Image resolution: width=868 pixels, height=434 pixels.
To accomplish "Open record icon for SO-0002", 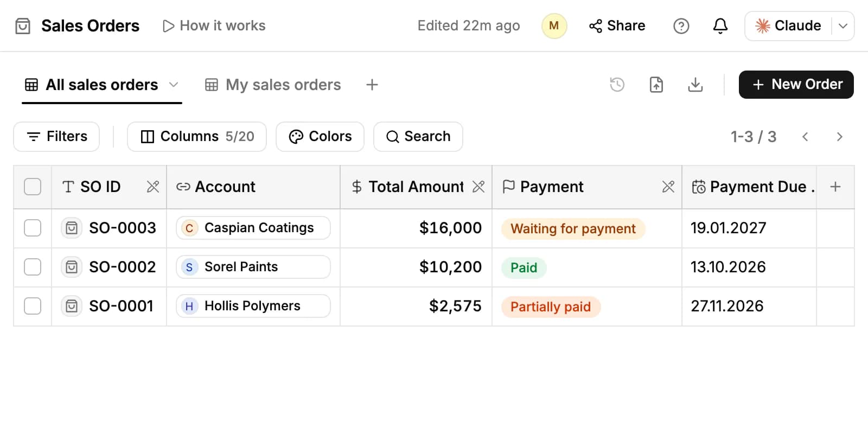I will (x=72, y=267).
